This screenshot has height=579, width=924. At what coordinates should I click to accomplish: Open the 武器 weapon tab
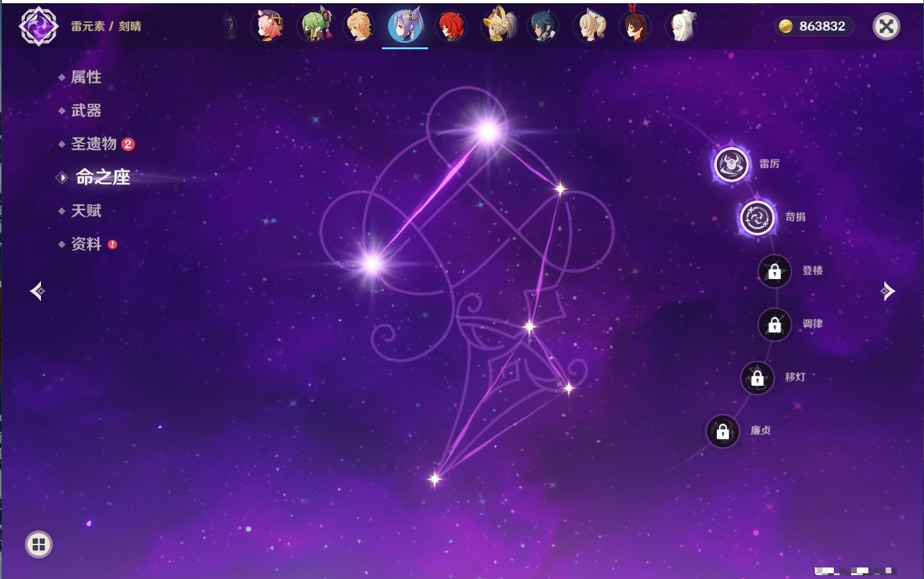coord(86,111)
